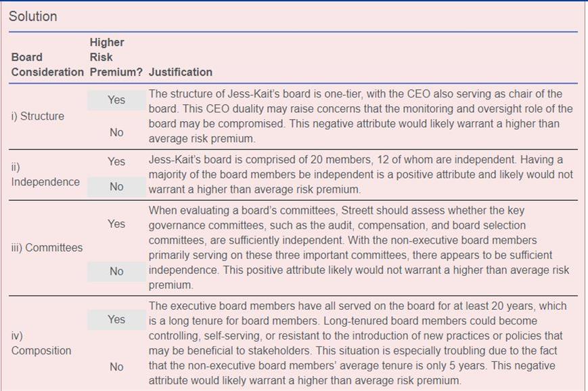Select No option in Structure row
This screenshot has height=391, width=588.
coord(116,133)
